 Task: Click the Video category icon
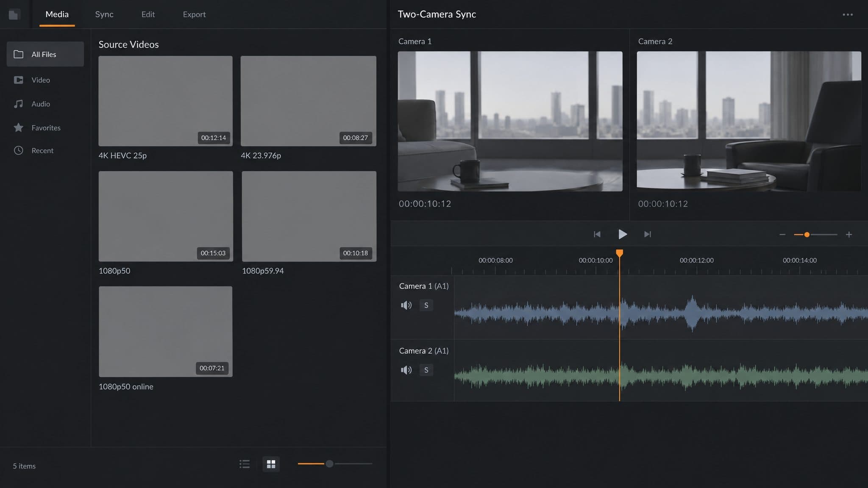(x=18, y=80)
